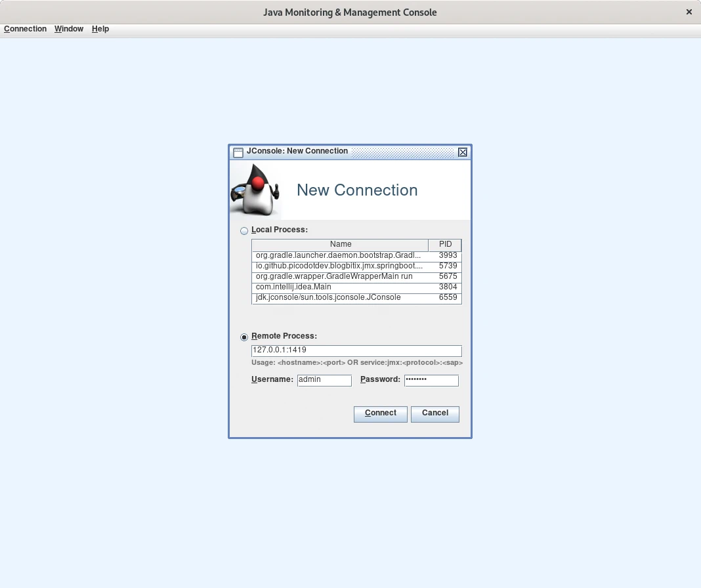Select the gradle launcher daemon process row

[x=340, y=255]
